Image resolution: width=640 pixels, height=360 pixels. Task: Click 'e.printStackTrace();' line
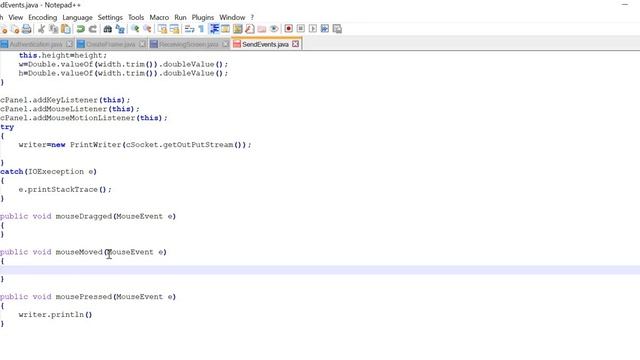65,189
